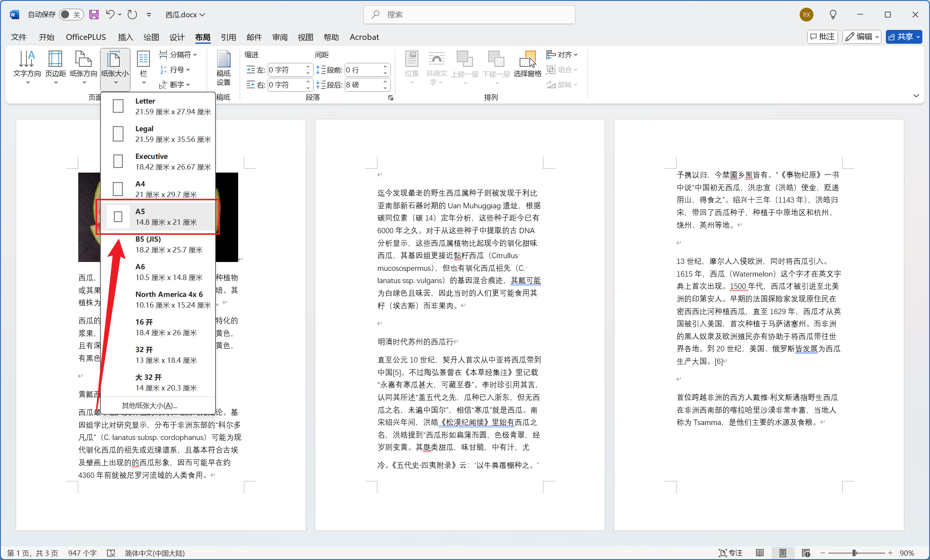Check the Letter paper size checkbox

click(x=118, y=106)
